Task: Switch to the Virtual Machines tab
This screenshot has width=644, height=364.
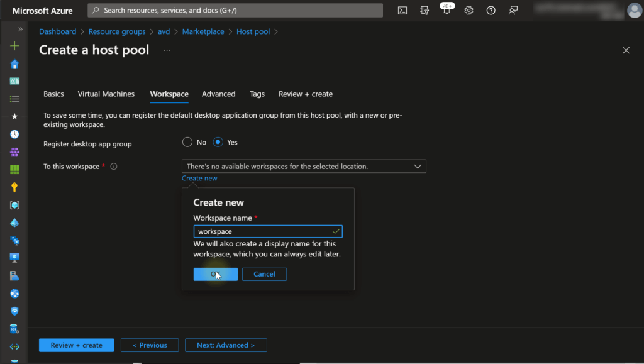Action: point(106,94)
